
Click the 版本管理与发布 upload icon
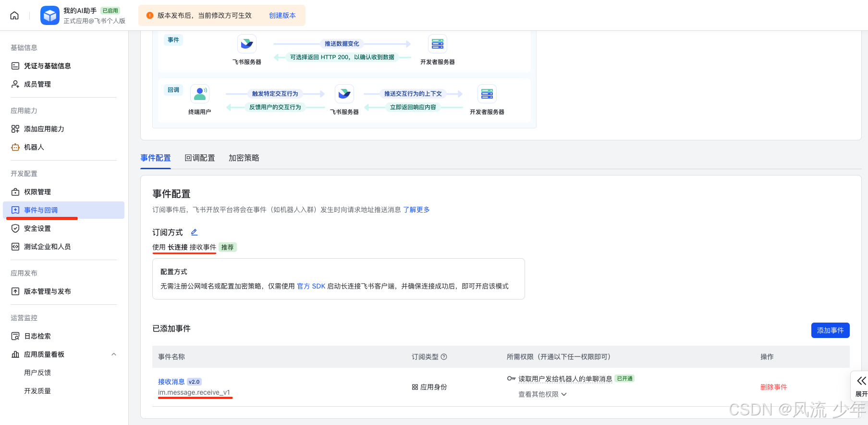point(15,291)
